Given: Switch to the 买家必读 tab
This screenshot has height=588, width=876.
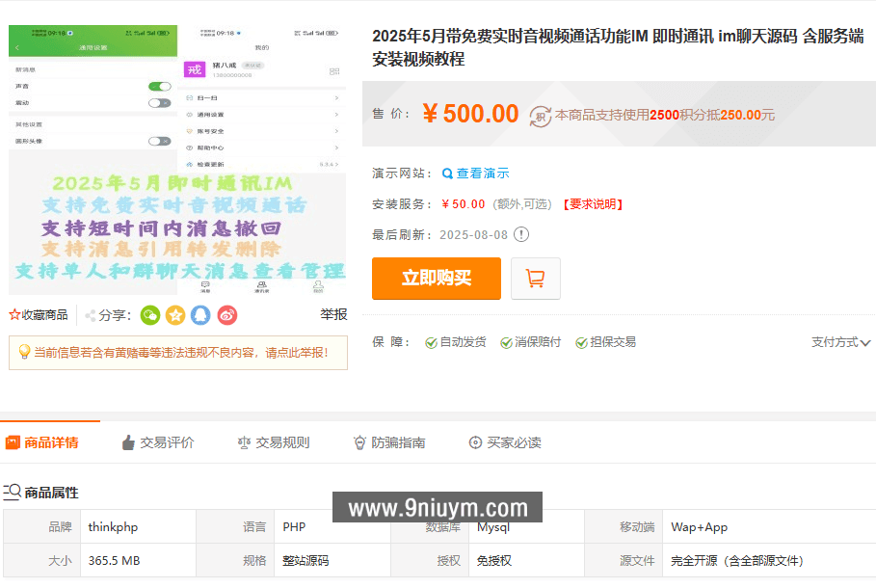Looking at the screenshot, I should [x=515, y=442].
